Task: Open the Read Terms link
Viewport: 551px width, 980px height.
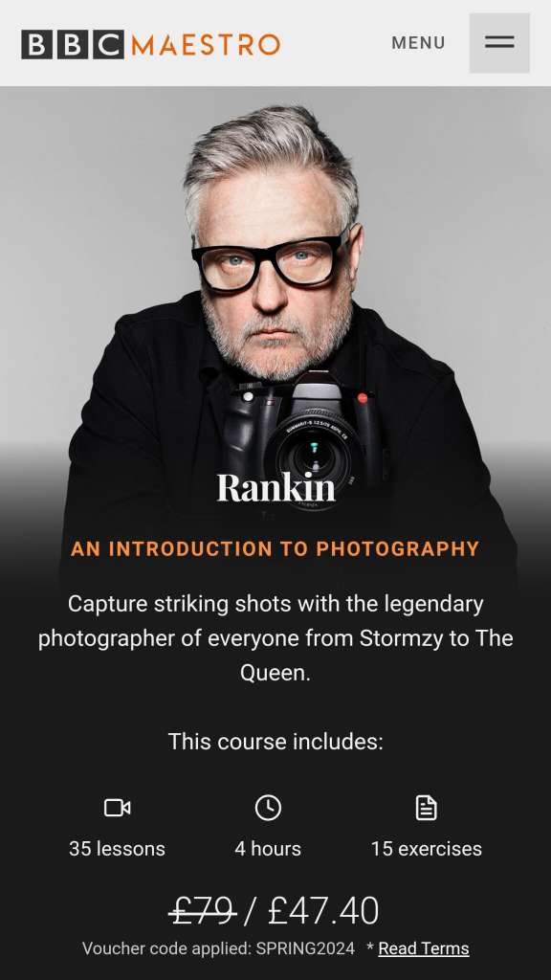Action: 424,948
